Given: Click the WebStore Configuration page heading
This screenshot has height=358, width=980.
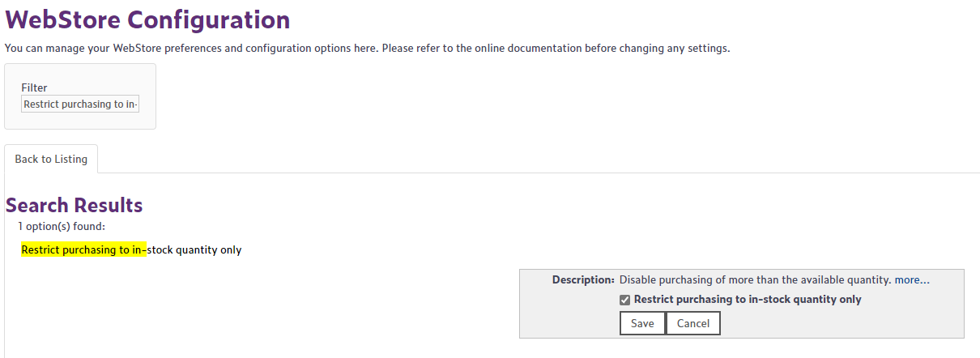Looking at the screenshot, I should point(147,19).
